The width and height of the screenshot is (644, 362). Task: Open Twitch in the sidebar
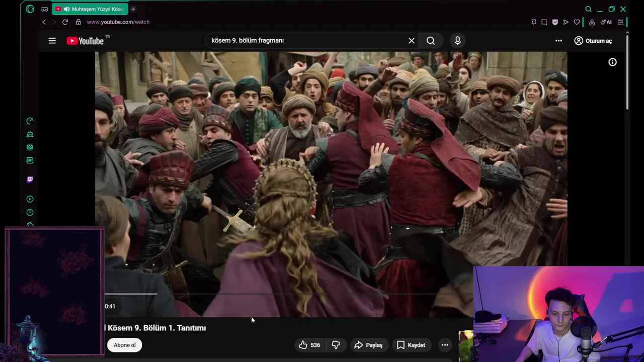(30, 179)
